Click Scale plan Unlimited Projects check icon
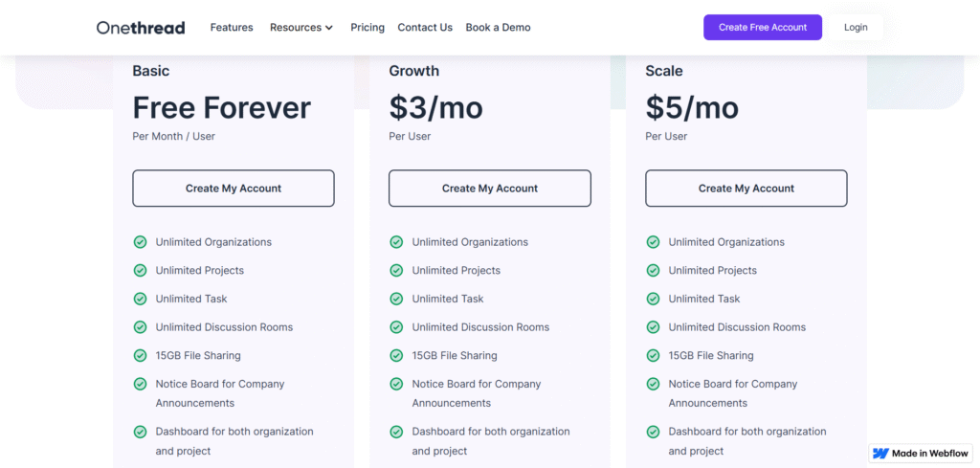This screenshot has width=980, height=468. coord(653,271)
